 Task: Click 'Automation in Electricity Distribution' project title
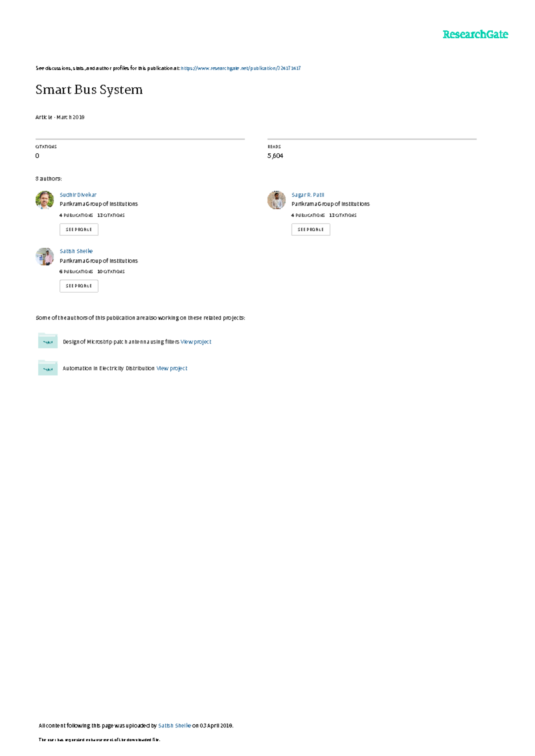(x=108, y=368)
